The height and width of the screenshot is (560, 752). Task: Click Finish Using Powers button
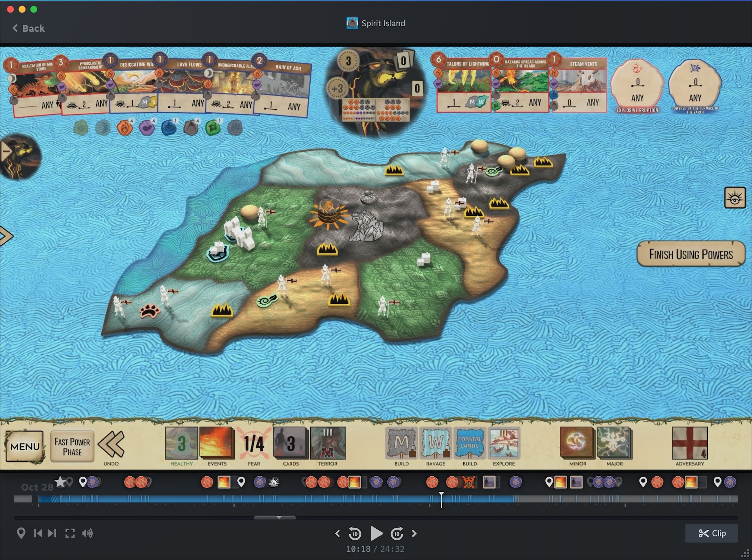[x=691, y=255]
